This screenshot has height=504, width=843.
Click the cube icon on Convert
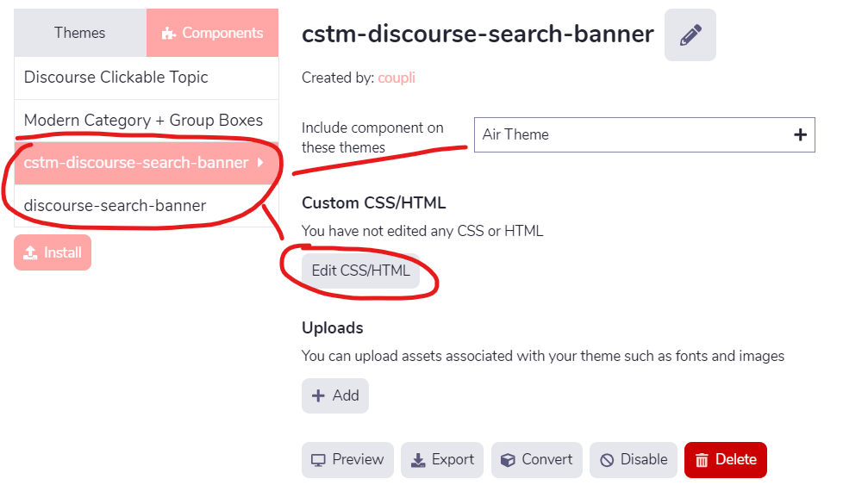(x=509, y=460)
